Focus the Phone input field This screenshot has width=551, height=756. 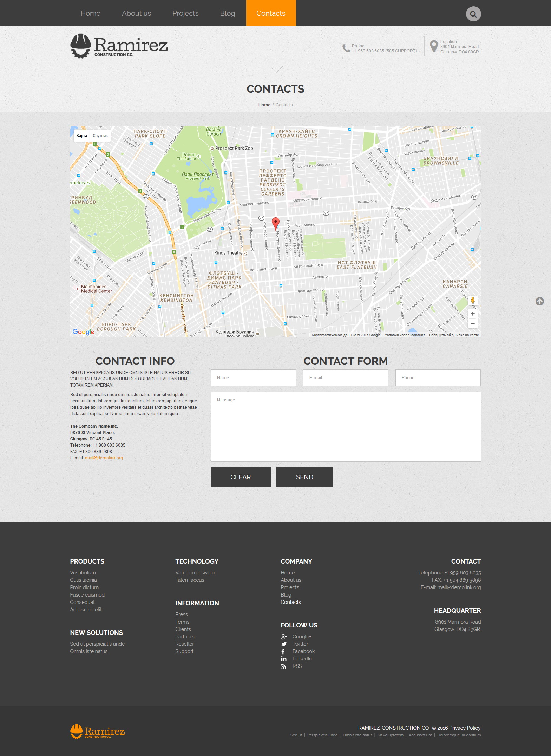coord(438,378)
